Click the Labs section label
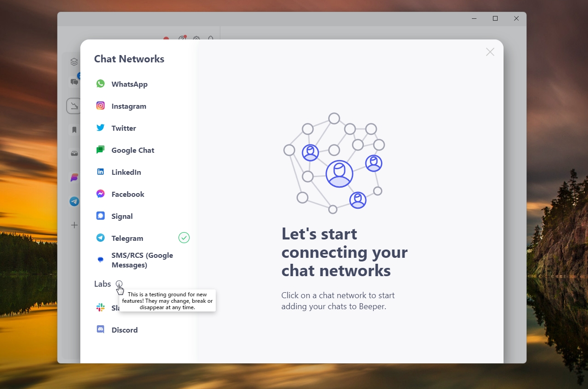Viewport: 588px width, 389px height. (x=102, y=284)
